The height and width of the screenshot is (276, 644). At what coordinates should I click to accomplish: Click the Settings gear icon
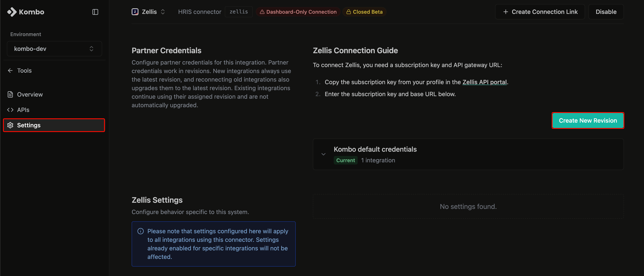(10, 125)
